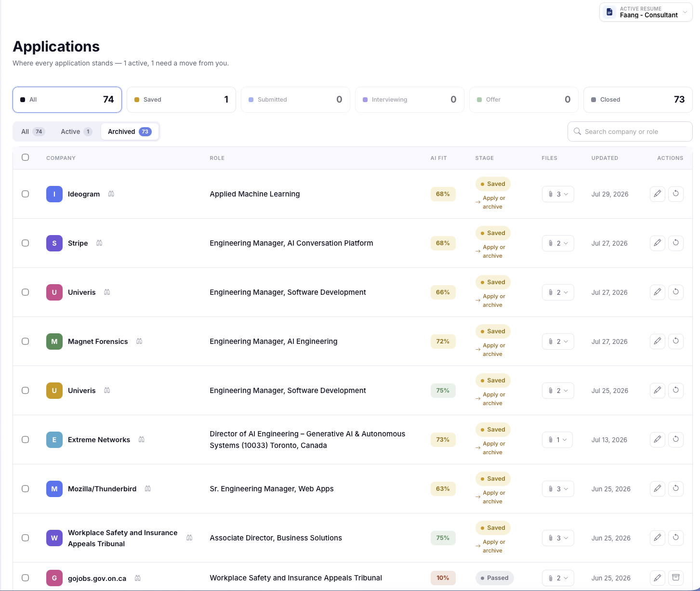Edit the Workplace Safety Tribunal application
The height and width of the screenshot is (591, 700).
pos(658,538)
